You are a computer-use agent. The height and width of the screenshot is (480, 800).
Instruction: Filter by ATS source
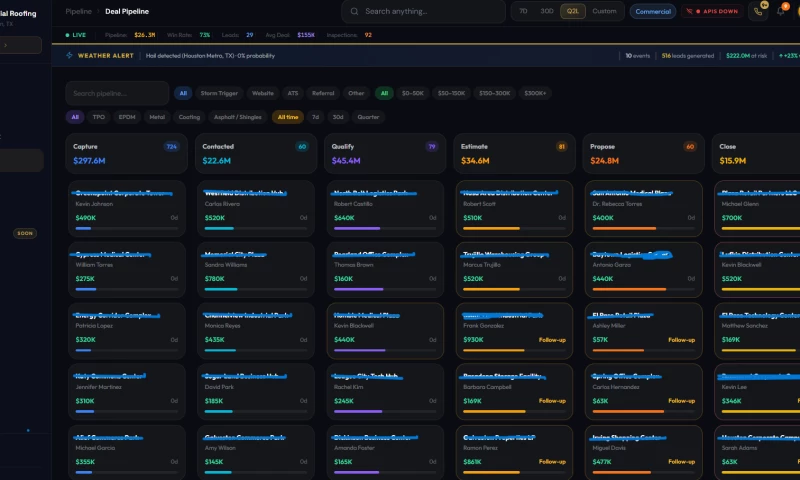[292, 93]
